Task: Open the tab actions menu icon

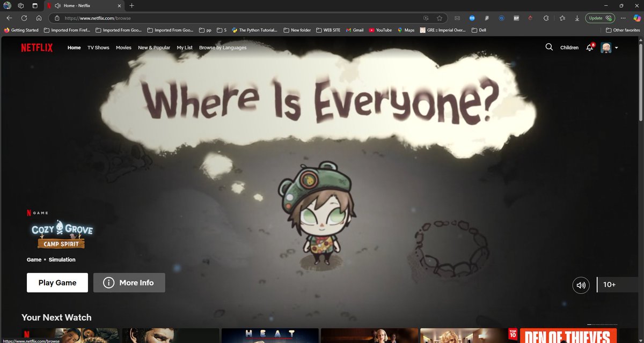Action: point(34,5)
